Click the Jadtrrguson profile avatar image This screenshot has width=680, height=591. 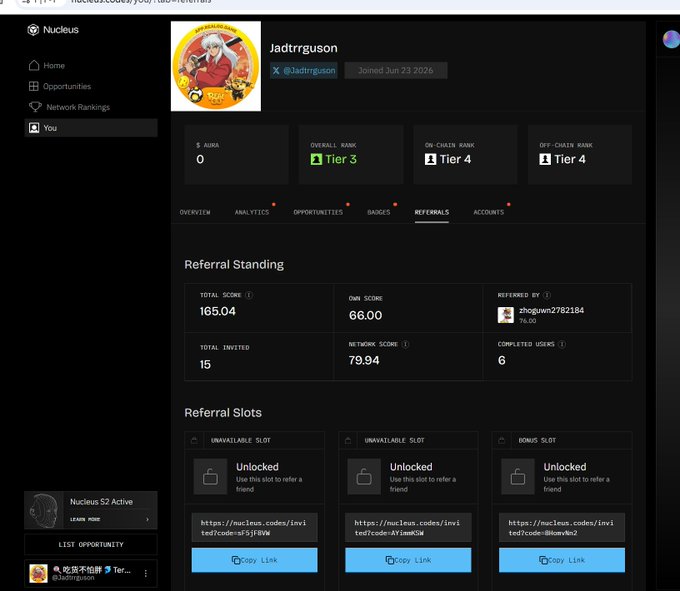[x=216, y=66]
